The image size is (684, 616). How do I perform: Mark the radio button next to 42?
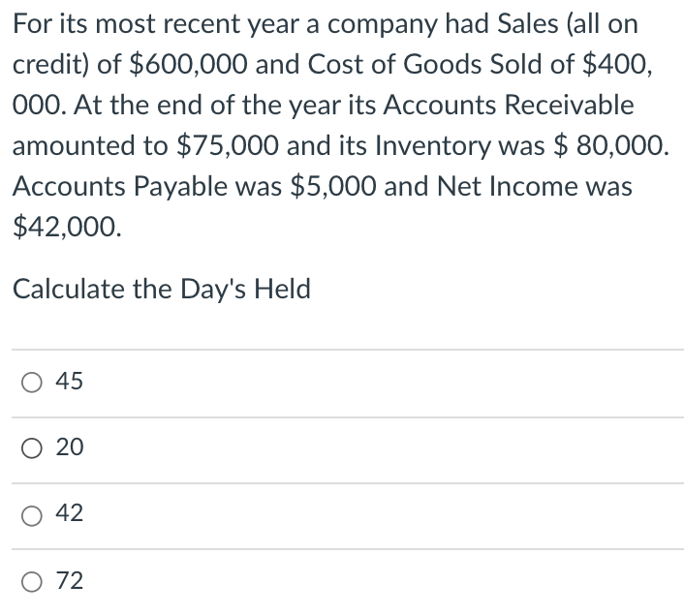(x=32, y=515)
